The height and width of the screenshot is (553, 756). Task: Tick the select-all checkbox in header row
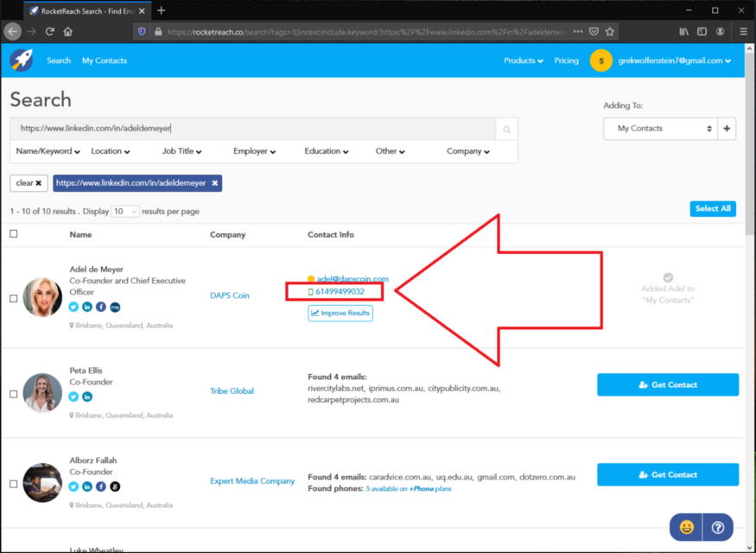pos(14,234)
